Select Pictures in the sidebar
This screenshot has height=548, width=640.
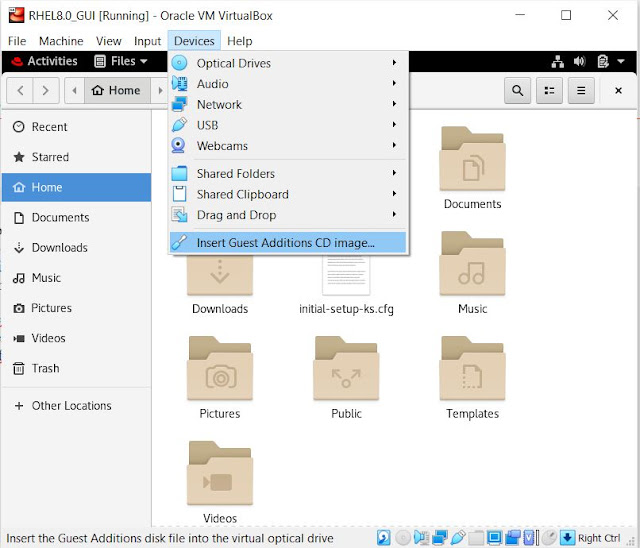tap(76, 308)
